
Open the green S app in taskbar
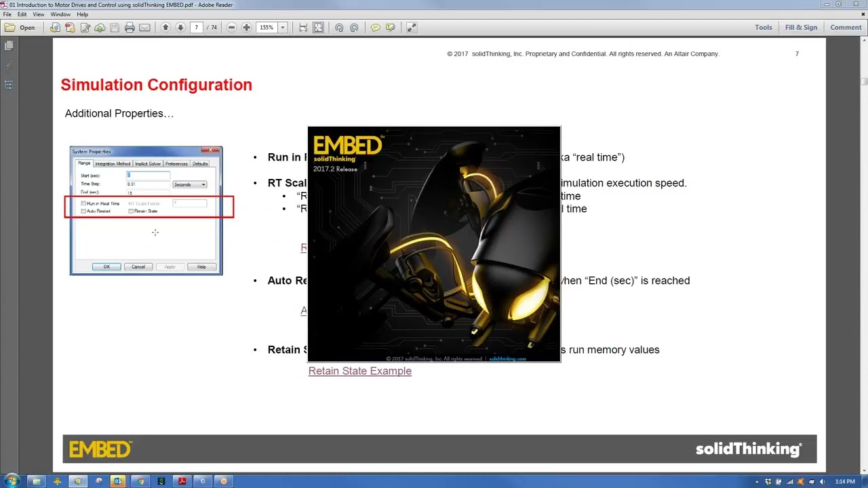click(x=161, y=481)
